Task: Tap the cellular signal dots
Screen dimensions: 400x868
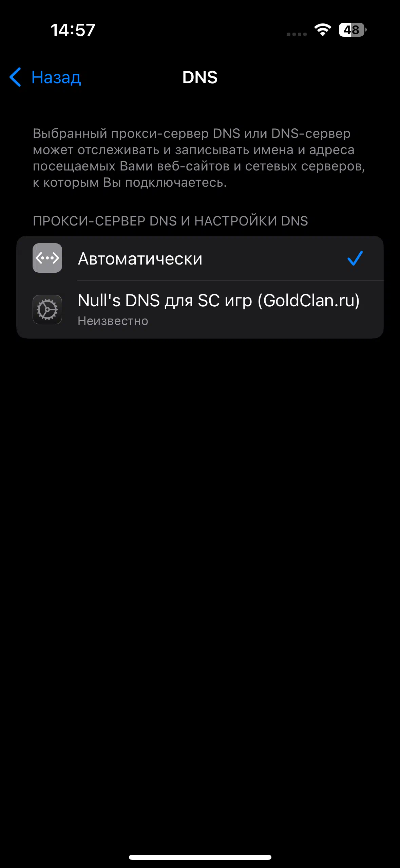Action: [297, 34]
